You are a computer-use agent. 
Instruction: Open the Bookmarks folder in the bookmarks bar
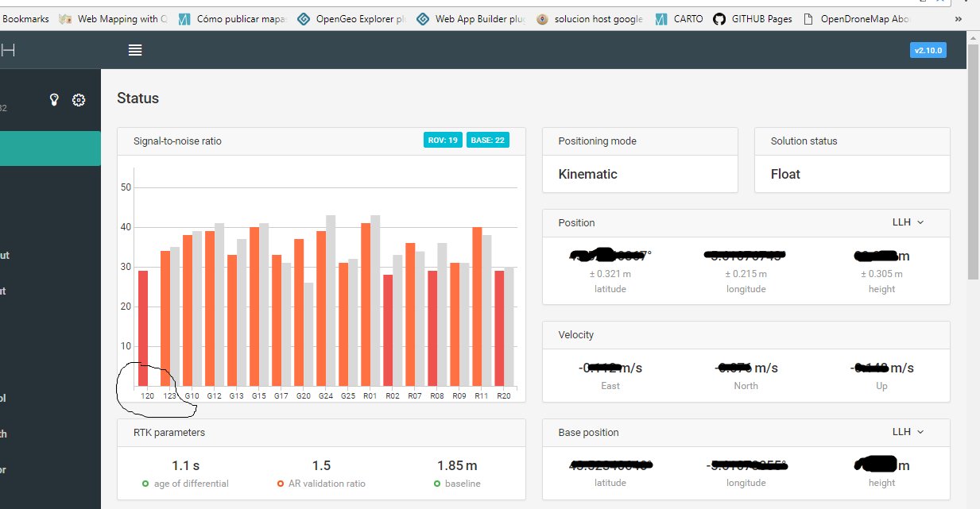[25, 19]
